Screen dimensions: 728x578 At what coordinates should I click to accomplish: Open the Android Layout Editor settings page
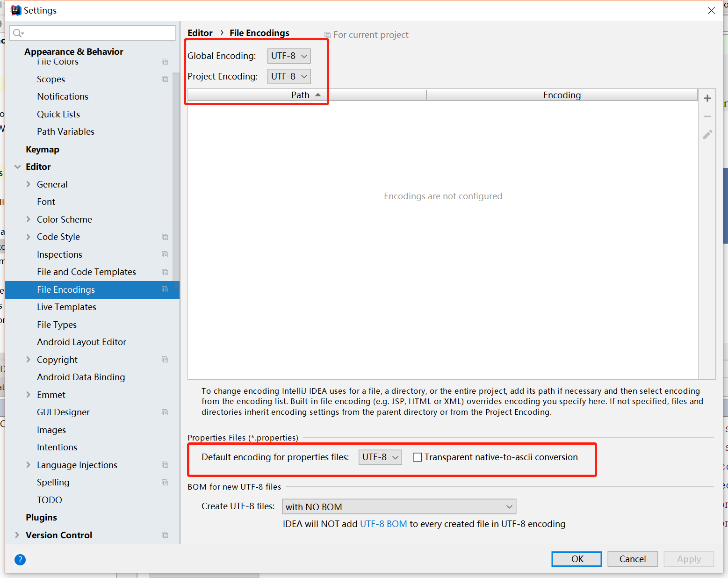click(x=81, y=342)
